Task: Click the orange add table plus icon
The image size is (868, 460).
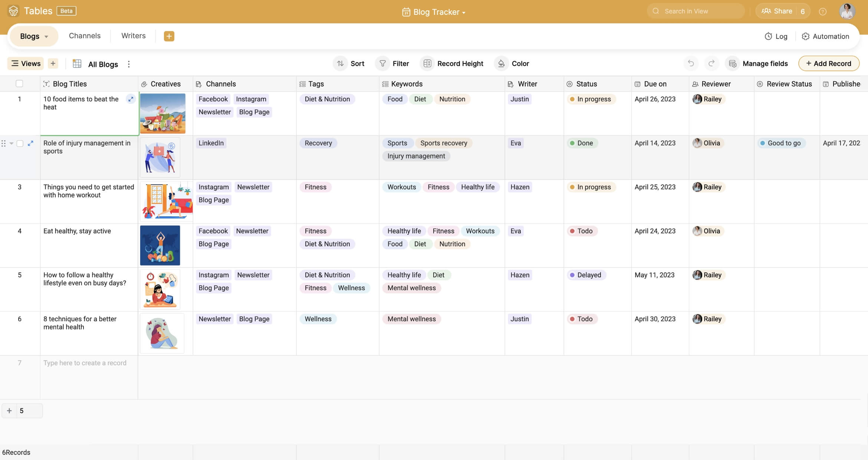Action: 169,36
